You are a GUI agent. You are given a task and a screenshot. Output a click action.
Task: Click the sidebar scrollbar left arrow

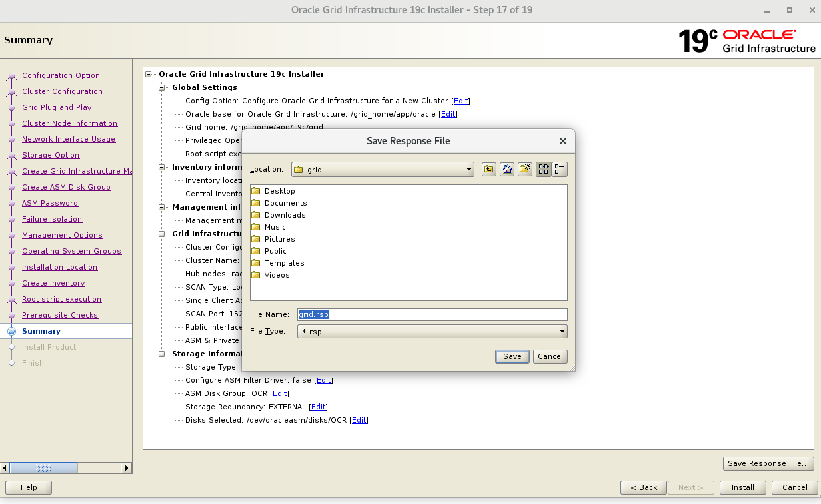pyautogui.click(x=5, y=468)
